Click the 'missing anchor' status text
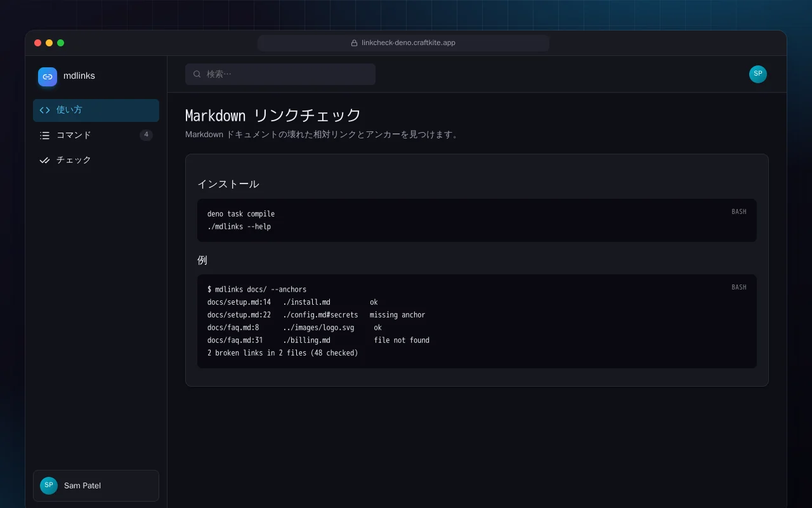 coord(398,315)
